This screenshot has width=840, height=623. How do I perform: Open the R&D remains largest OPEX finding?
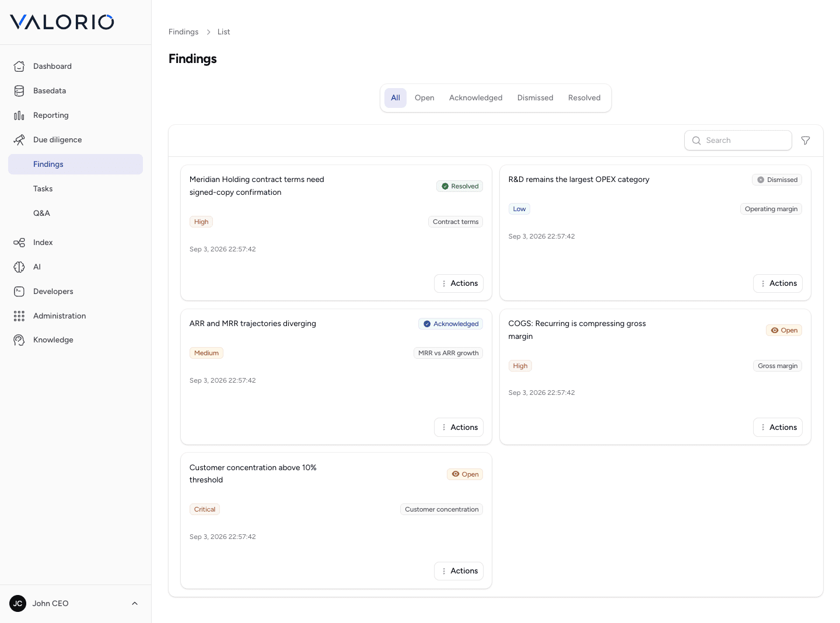point(579,180)
